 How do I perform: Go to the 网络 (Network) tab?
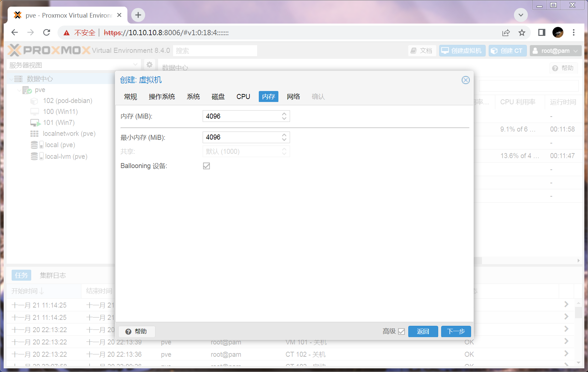[293, 97]
